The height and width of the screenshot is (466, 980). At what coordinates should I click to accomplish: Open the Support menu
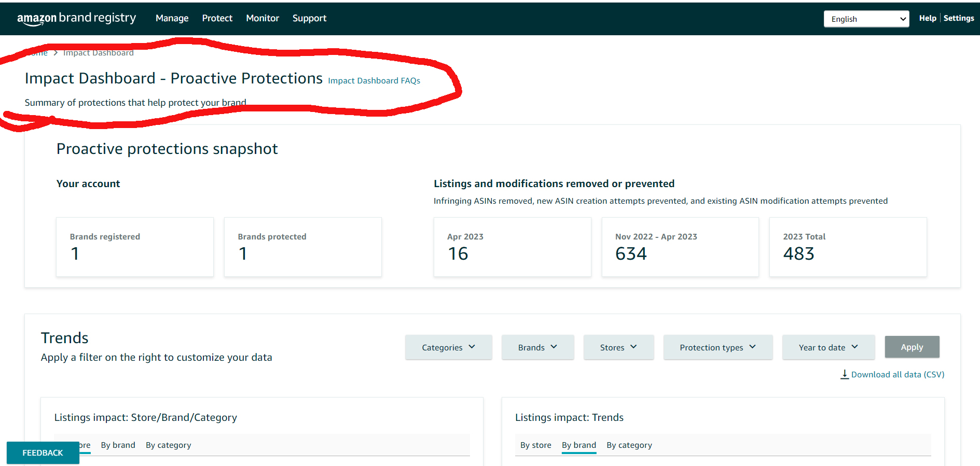(x=310, y=18)
